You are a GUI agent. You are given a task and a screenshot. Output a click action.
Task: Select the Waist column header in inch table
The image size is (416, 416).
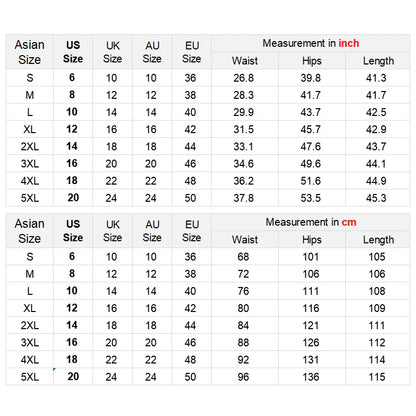[x=245, y=61]
